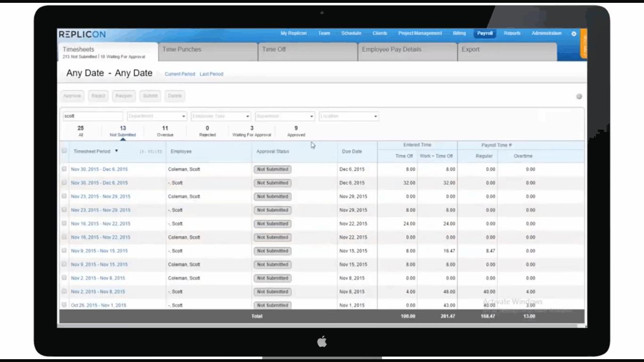The image size is (644, 362).
Task: Open the Nov 9, 2015 - Nov 15, 2015 timesheet link
Action: (x=99, y=251)
